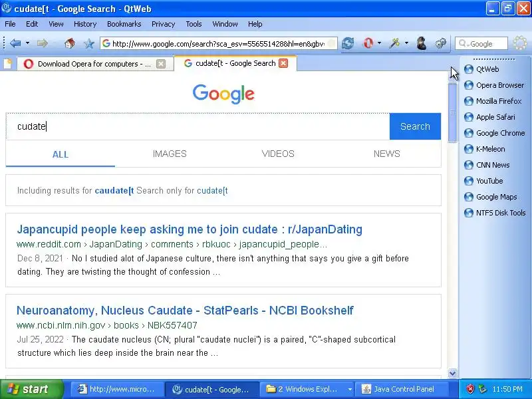532x399 pixels.
Task: Close the cudate[t Google Search tab
Action: pos(283,63)
